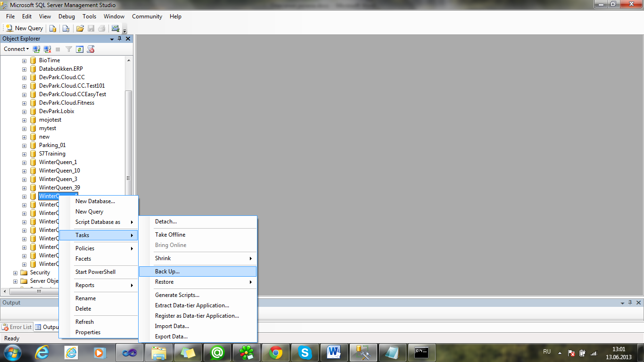Open the Connect dropdown in Object Explorer
This screenshot has width=644, height=362.
point(16,49)
